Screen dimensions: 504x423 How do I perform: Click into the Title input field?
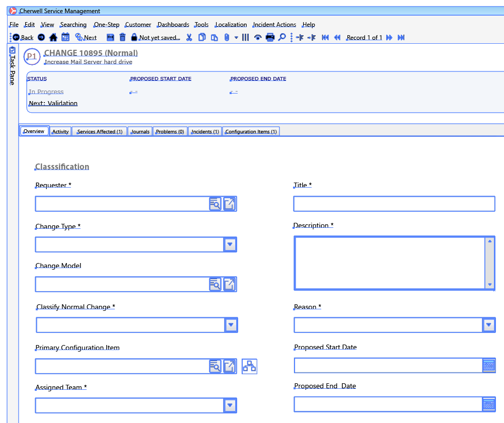click(x=394, y=204)
